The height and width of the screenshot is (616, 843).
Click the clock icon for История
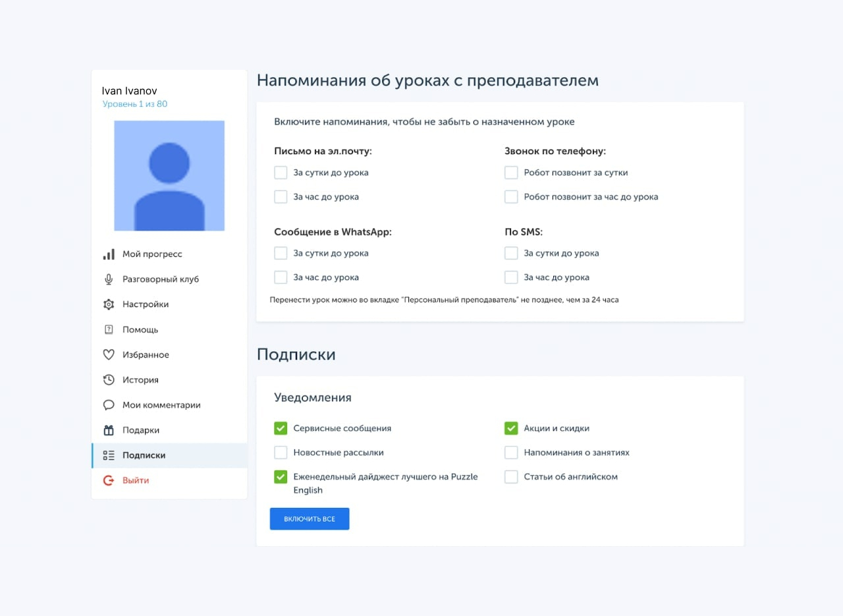pyautogui.click(x=109, y=380)
